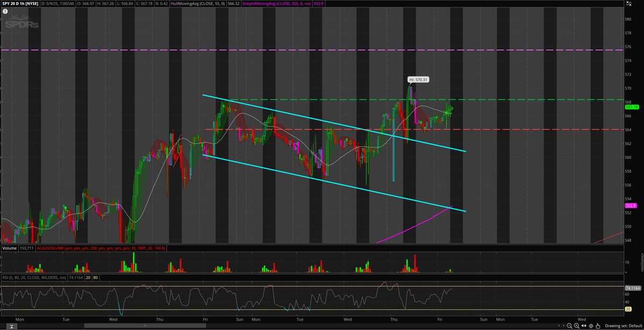The height and width of the screenshot is (330, 644).
Task: Click the 566.32 Hull average value
Action: tap(233, 3)
